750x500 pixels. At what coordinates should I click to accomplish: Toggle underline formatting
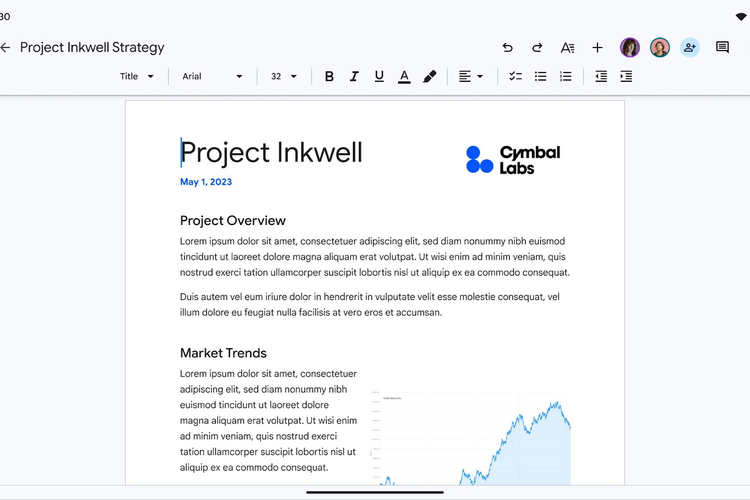[379, 76]
